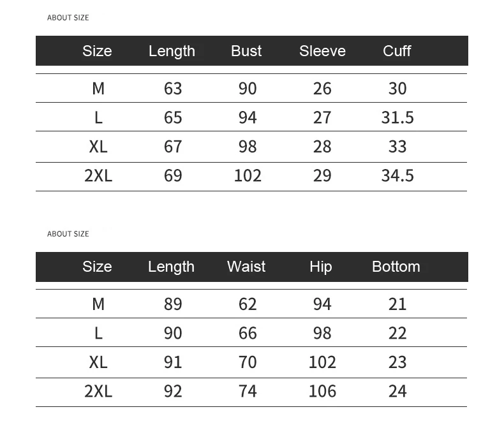This screenshot has width=504, height=421.
Task: Select the bottom value 24
Action: coord(397,391)
